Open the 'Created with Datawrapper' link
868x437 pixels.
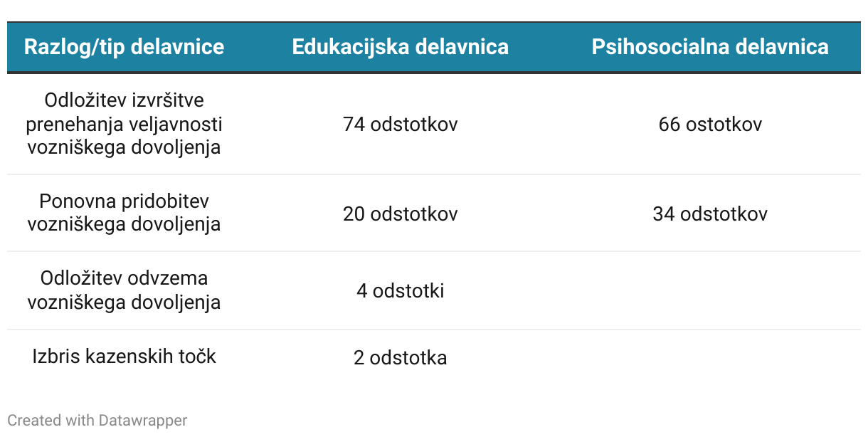coord(97,421)
